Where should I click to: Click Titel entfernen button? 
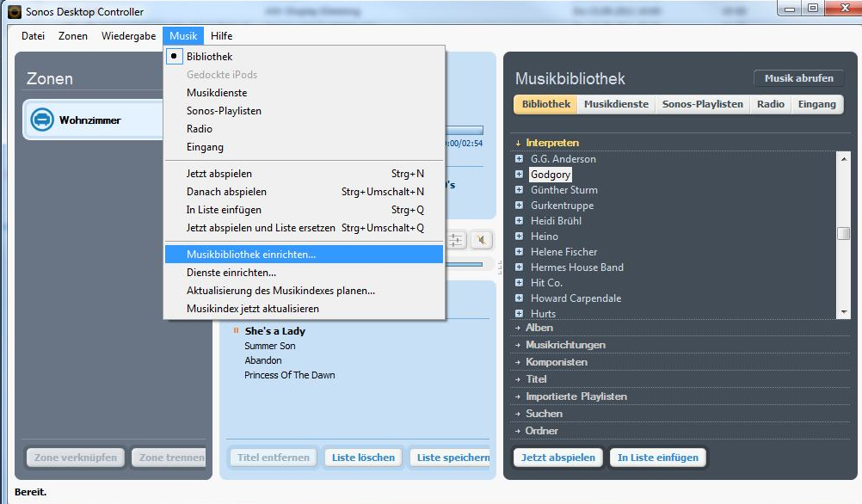tap(274, 458)
